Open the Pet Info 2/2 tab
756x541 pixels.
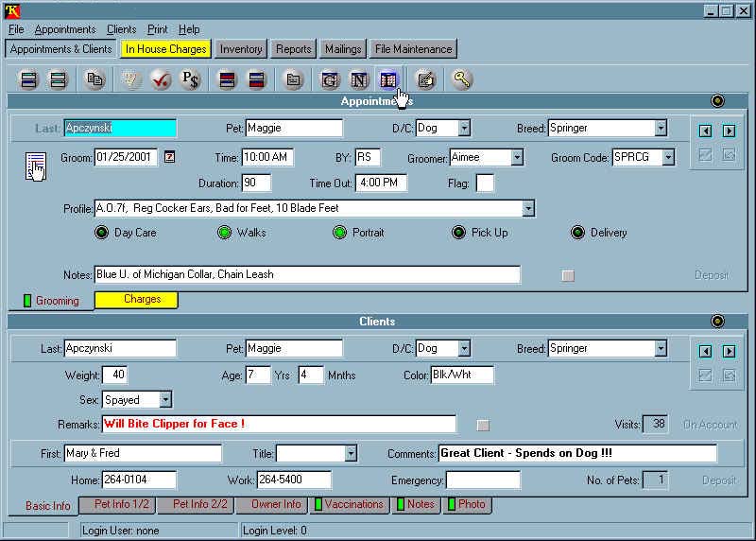pos(197,505)
